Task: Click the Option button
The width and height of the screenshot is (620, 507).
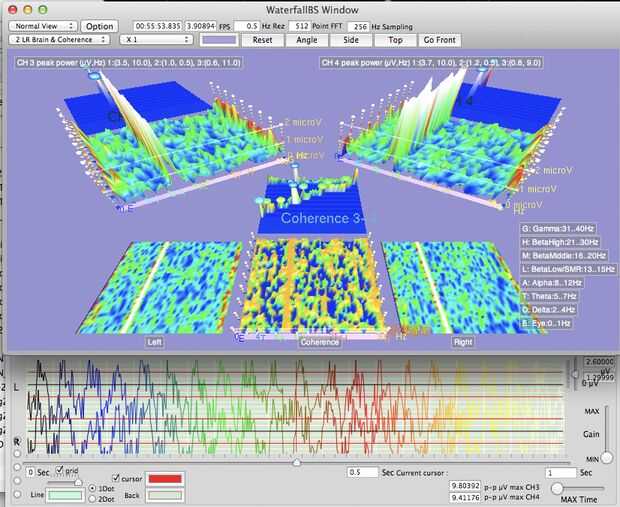Action: pos(100,26)
